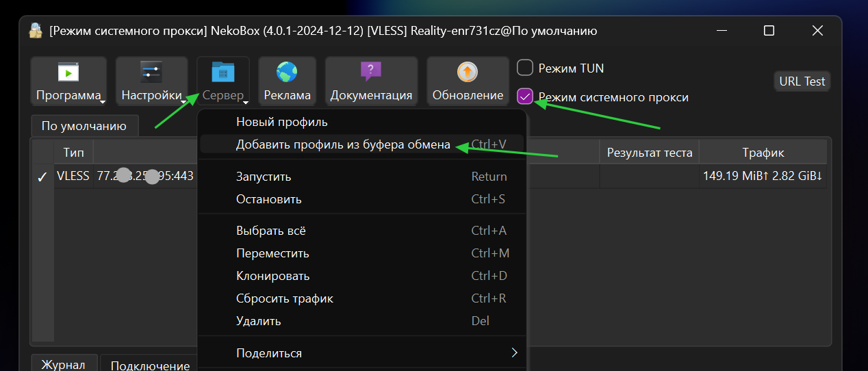Click the checkmark of the active VLESS row
Image resolution: width=868 pixels, height=371 pixels.
(x=42, y=177)
